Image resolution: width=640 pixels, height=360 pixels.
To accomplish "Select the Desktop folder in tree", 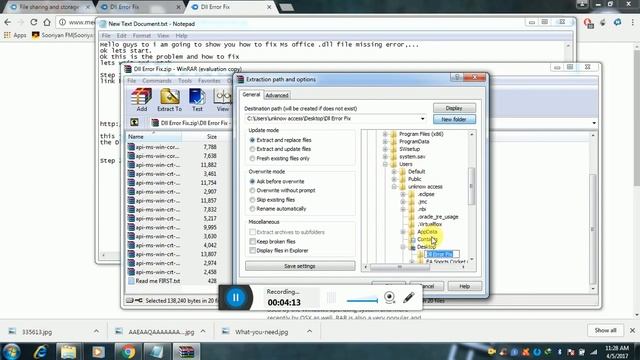I will click(x=426, y=247).
